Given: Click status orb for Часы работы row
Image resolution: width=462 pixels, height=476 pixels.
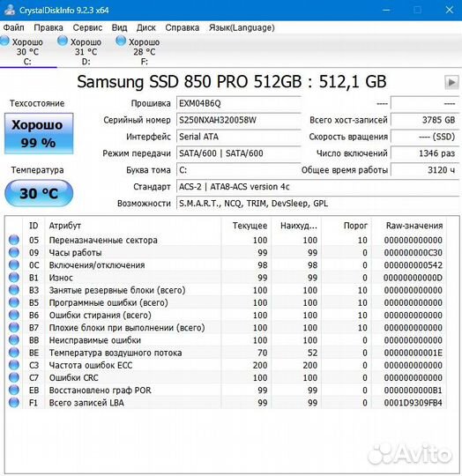Looking at the screenshot, I should [13, 252].
